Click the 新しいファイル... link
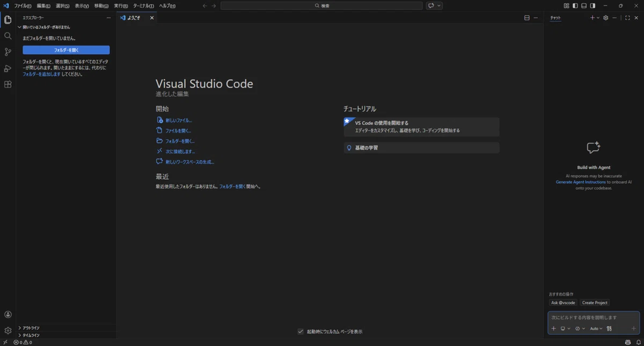 pyautogui.click(x=178, y=121)
